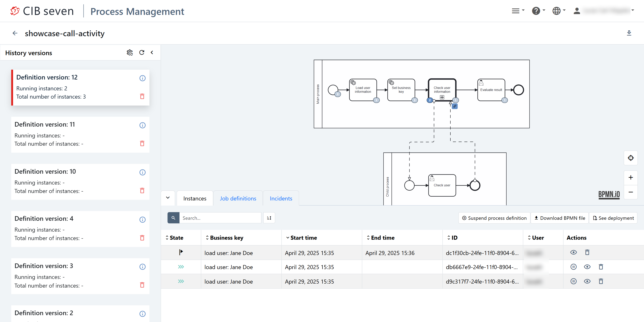Refresh the History versions list
Viewport: 644px width, 322px height.
point(142,53)
